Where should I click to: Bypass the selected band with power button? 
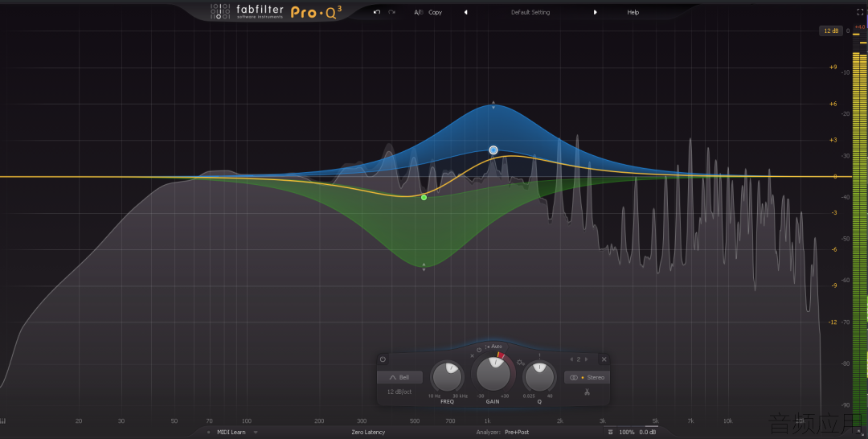(x=383, y=359)
